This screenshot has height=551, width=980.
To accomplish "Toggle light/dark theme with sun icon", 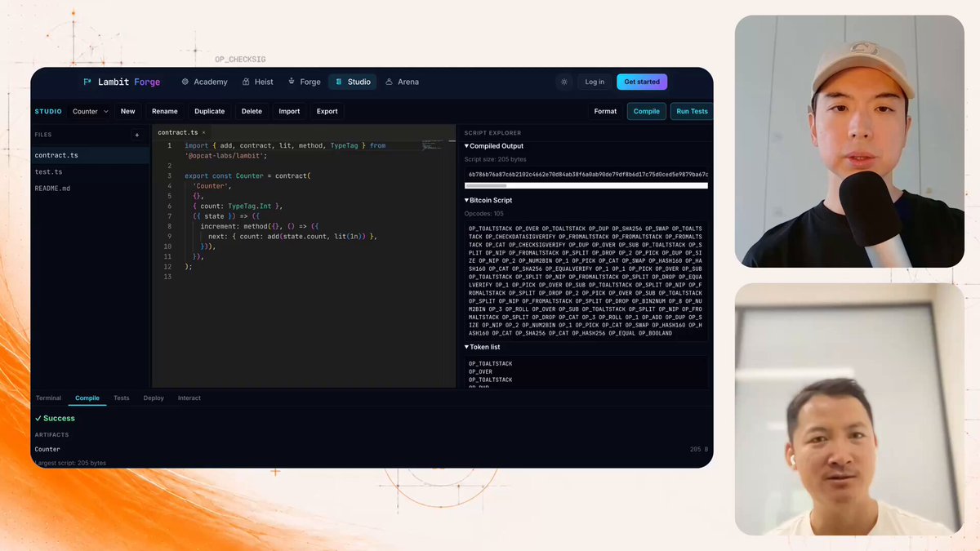I will (x=563, y=82).
